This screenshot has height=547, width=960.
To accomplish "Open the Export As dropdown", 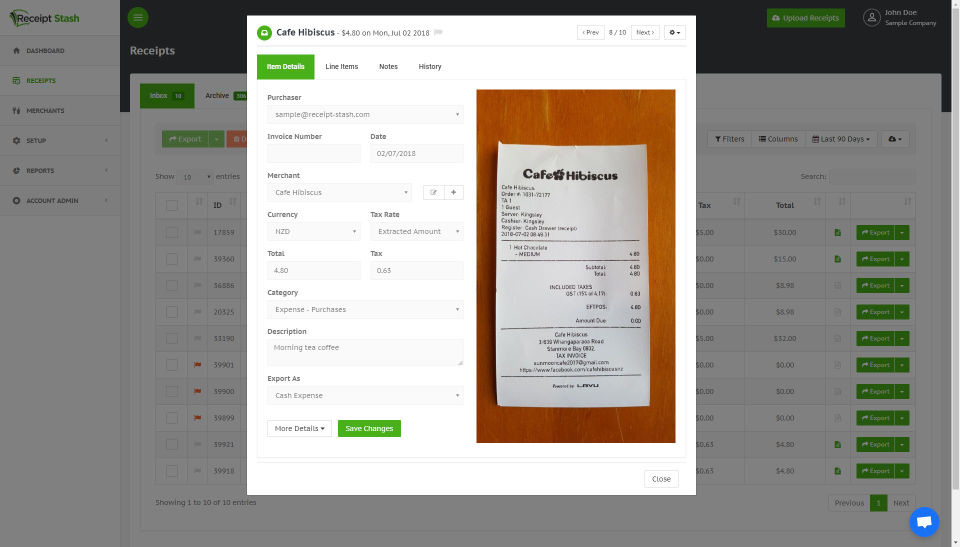I will (x=365, y=395).
